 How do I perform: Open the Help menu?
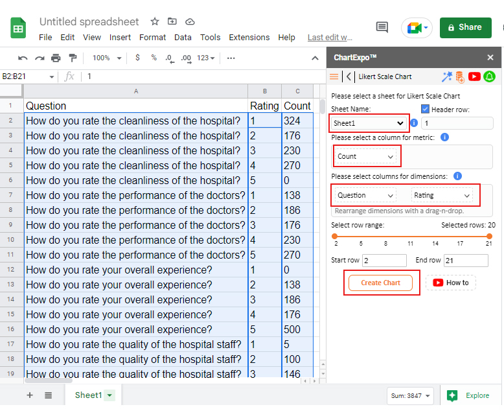[286, 38]
